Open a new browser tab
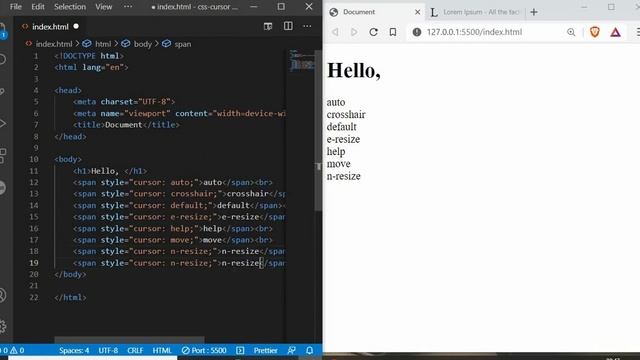 [533, 12]
